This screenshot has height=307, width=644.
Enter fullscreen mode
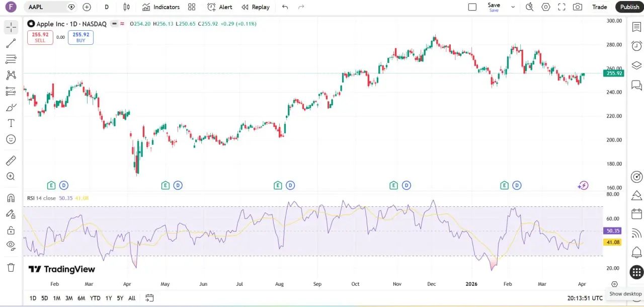(562, 7)
